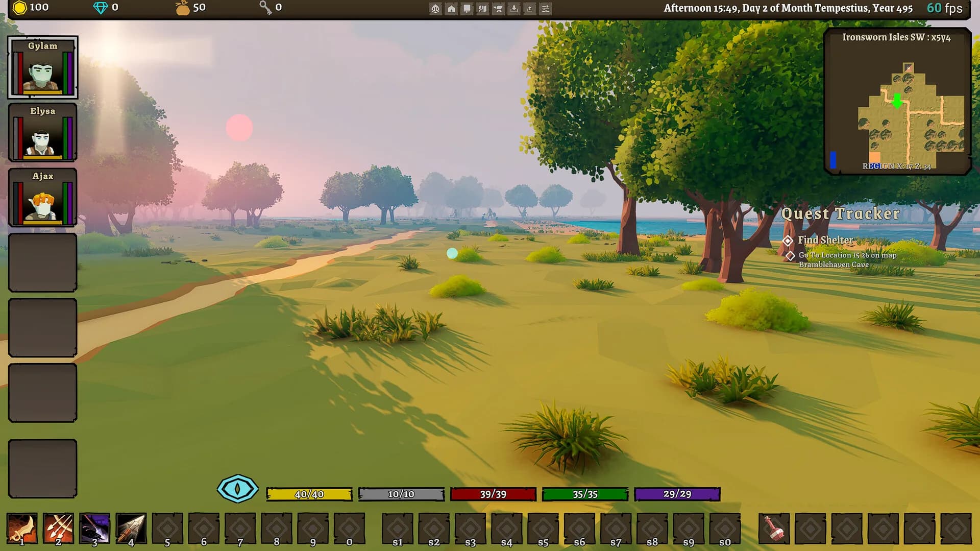Viewport: 980px width, 551px height.
Task: Open the sliders settings icon
Action: (546, 9)
